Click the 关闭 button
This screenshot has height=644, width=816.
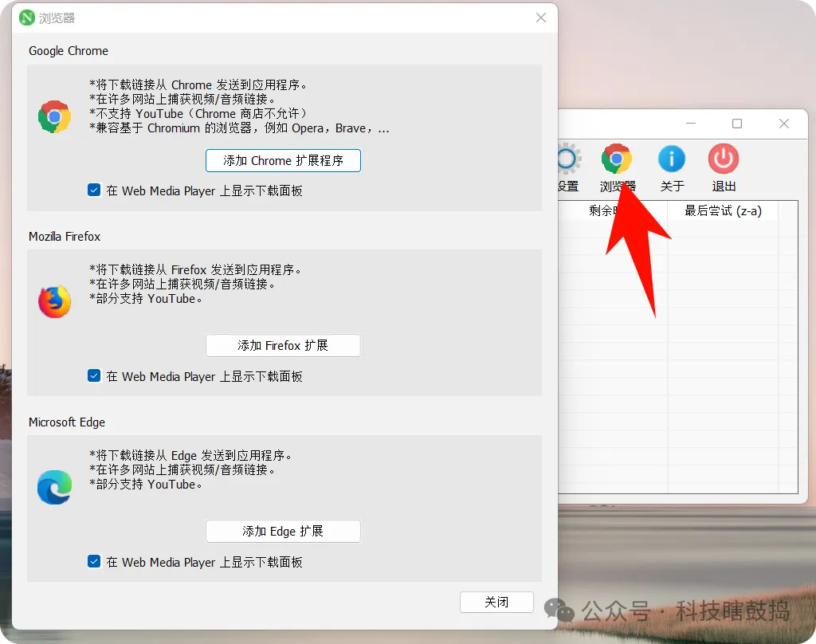496,603
